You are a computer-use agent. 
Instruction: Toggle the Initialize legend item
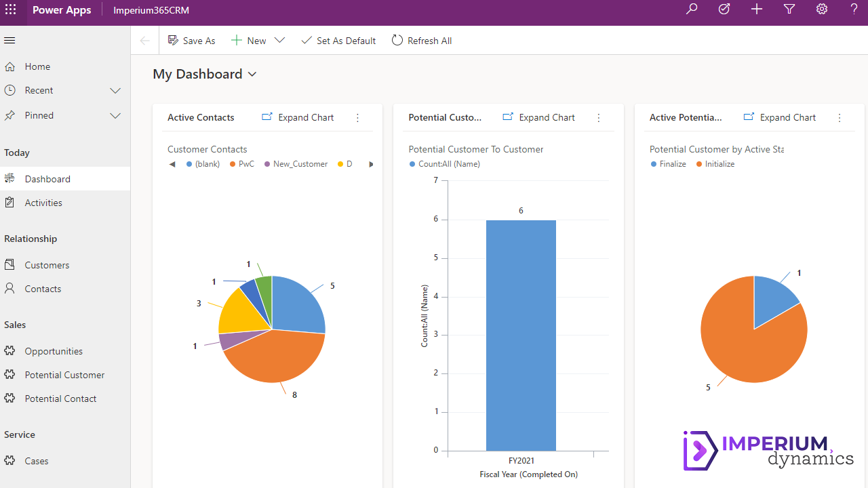pyautogui.click(x=715, y=164)
